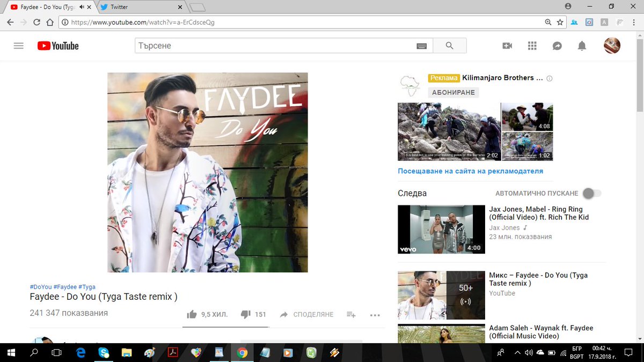Image resolution: width=644 pixels, height=362 pixels.
Task: Launch Microsoft Edge from taskbar
Action: tap(81, 352)
